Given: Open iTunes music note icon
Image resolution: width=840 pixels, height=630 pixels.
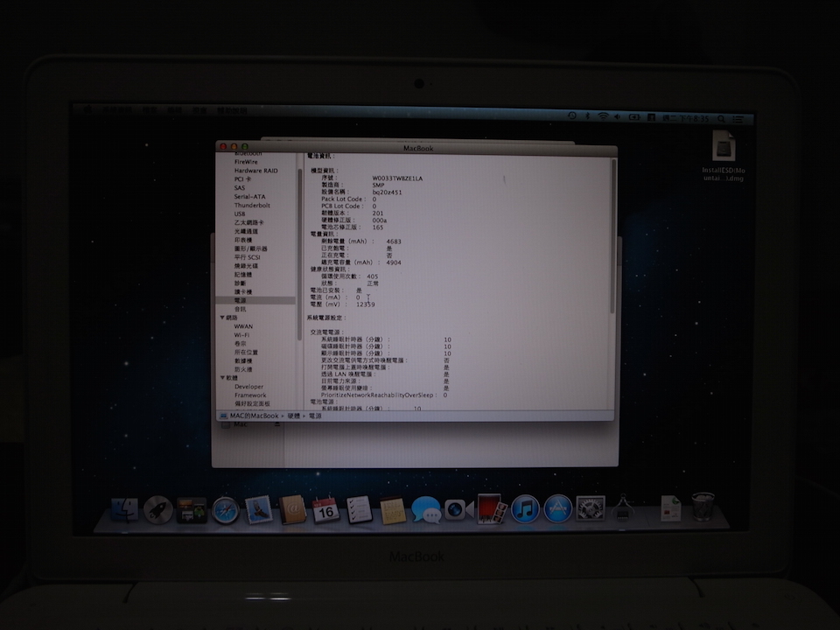Looking at the screenshot, I should [x=525, y=509].
